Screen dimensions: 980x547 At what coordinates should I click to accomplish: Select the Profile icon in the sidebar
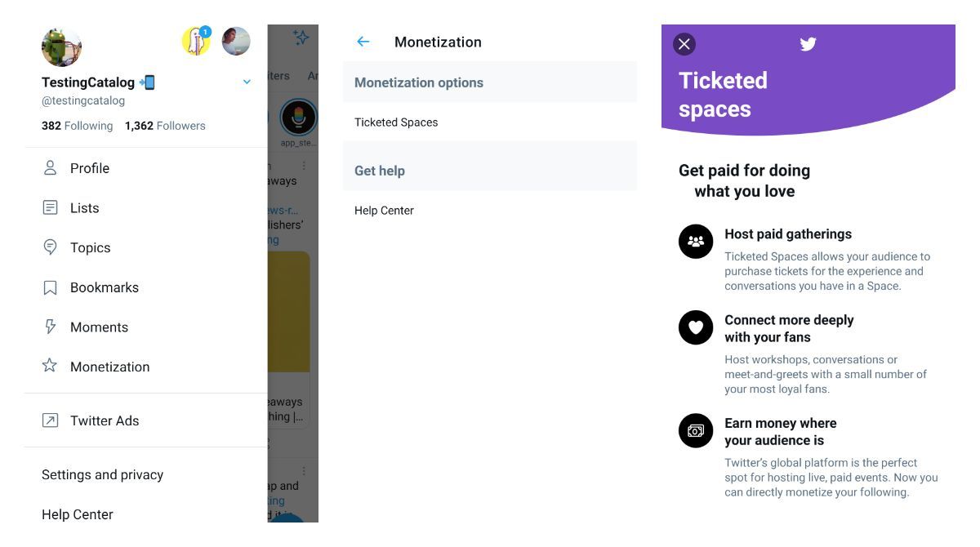pyautogui.click(x=51, y=168)
